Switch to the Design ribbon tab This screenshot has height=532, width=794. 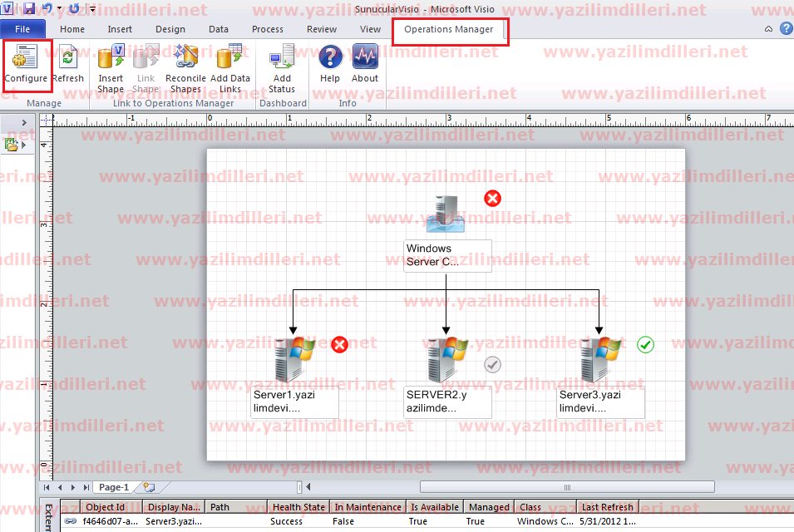pyautogui.click(x=170, y=29)
